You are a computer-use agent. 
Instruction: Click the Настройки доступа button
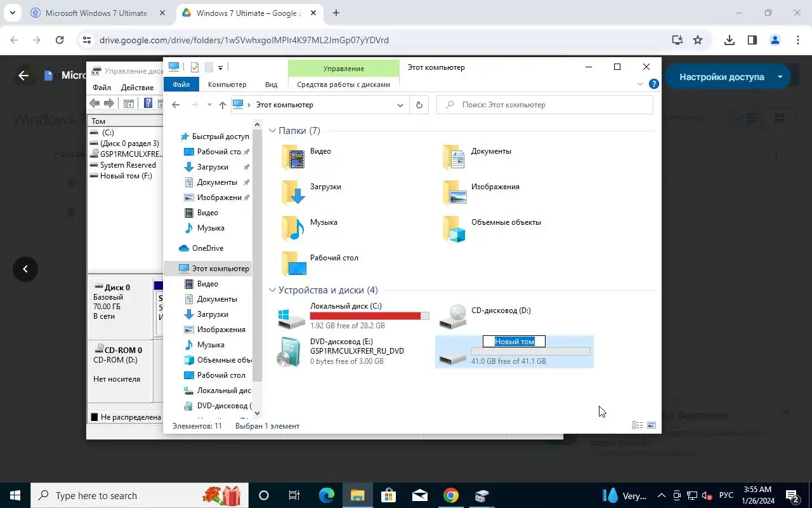click(721, 77)
